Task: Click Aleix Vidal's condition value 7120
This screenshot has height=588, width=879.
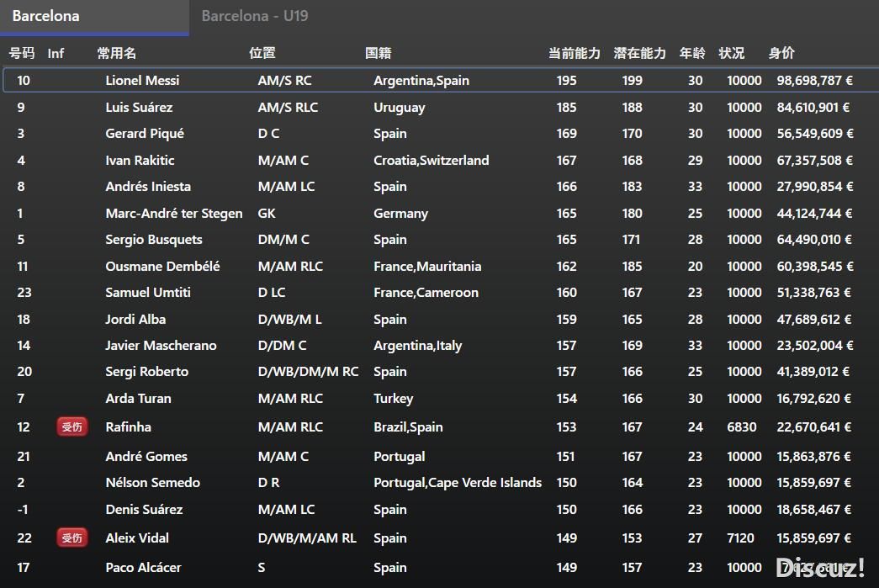Action: tap(740, 538)
